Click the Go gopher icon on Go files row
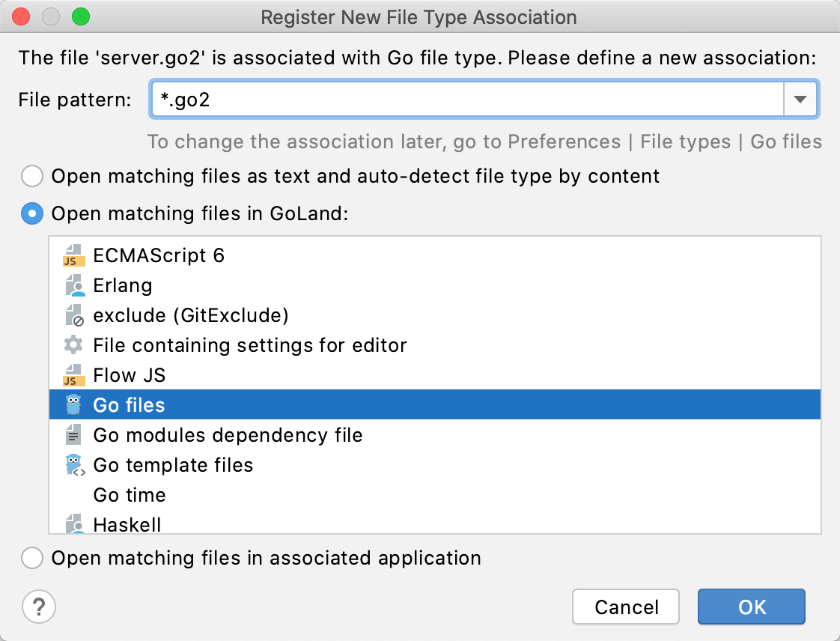Viewport: 840px width, 641px height. pyautogui.click(x=73, y=404)
